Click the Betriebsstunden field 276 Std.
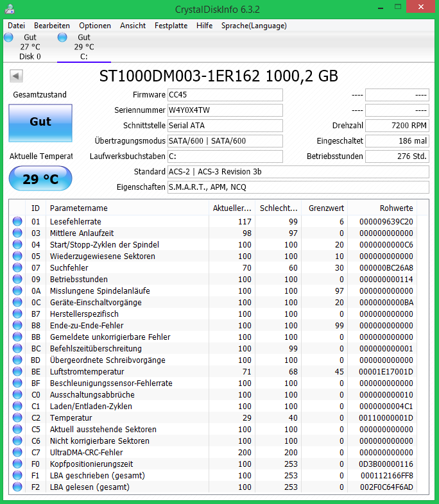439x504 pixels. 397,156
